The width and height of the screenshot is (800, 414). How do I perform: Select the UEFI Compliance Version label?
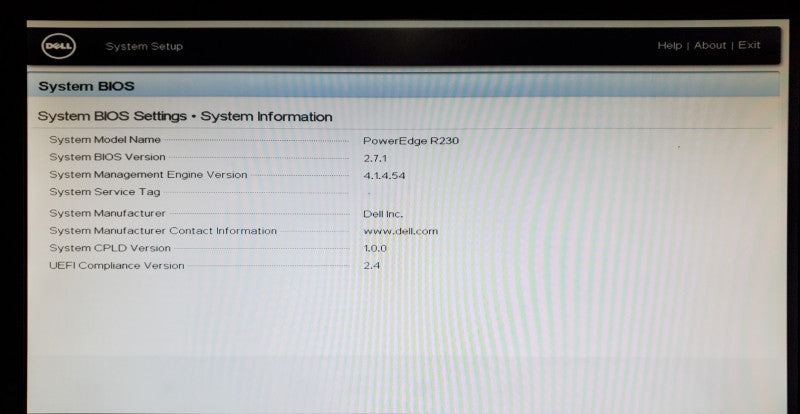(x=116, y=265)
